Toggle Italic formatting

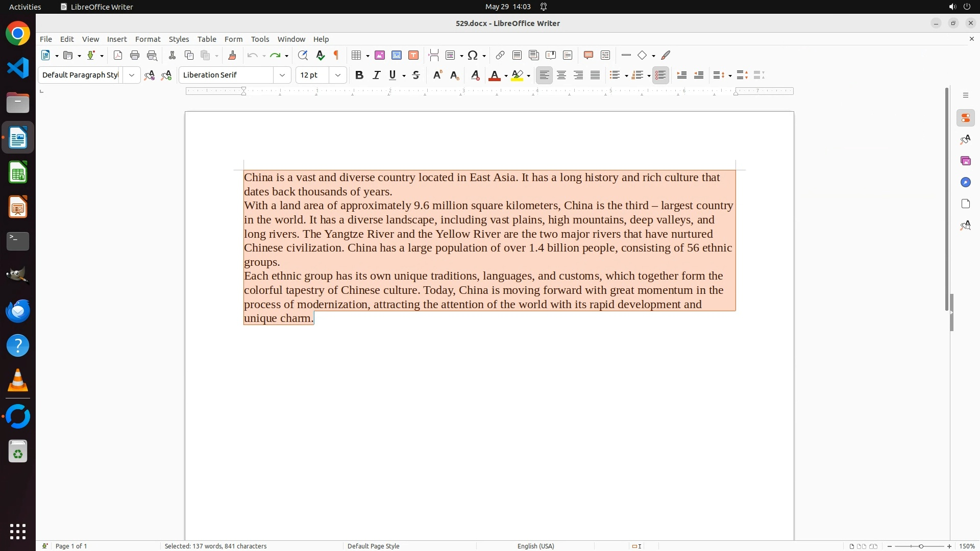(377, 75)
